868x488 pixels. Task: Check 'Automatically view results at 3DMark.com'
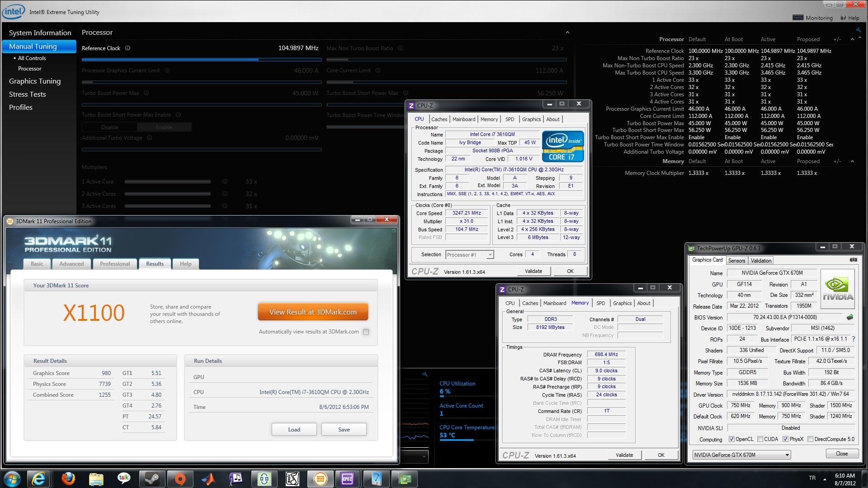[x=366, y=332]
